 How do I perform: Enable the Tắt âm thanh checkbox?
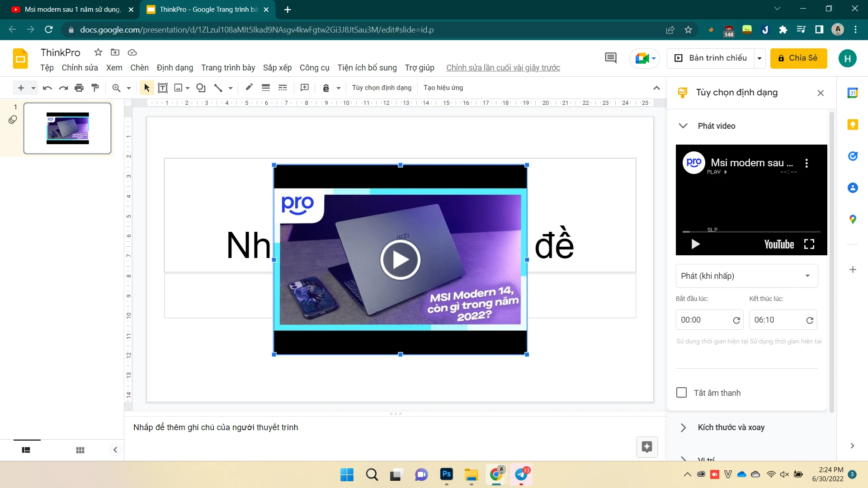(x=681, y=393)
